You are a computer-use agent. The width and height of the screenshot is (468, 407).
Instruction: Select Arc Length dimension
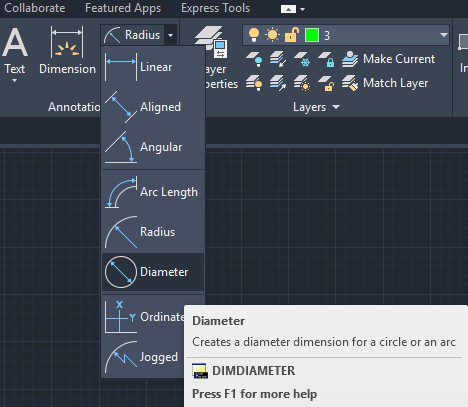click(153, 192)
